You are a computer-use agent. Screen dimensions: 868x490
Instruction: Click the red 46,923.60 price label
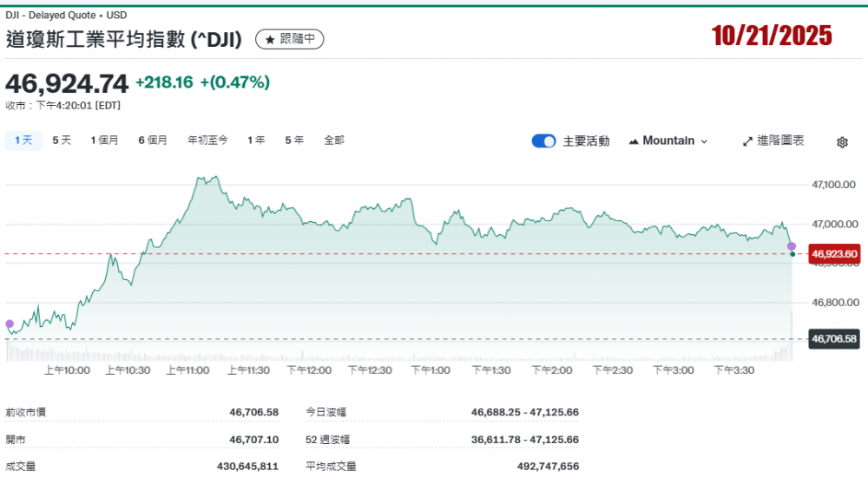(833, 254)
